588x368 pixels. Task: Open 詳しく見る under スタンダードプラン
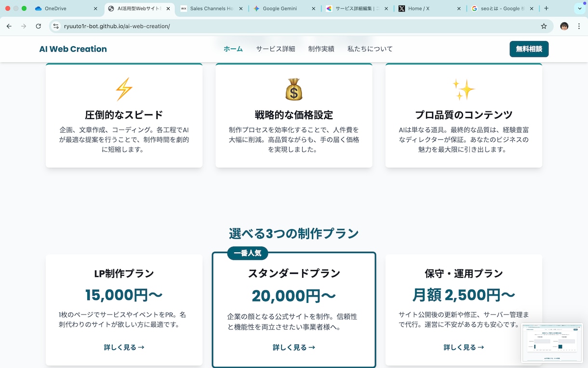294,347
